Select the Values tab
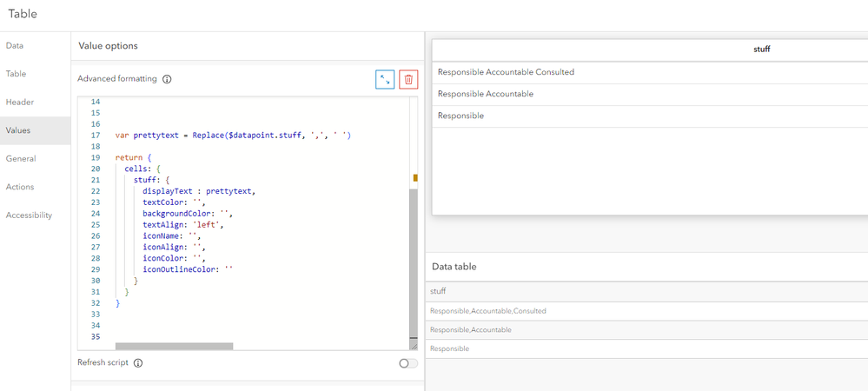Screen dimensions: 868x391 [18, 130]
